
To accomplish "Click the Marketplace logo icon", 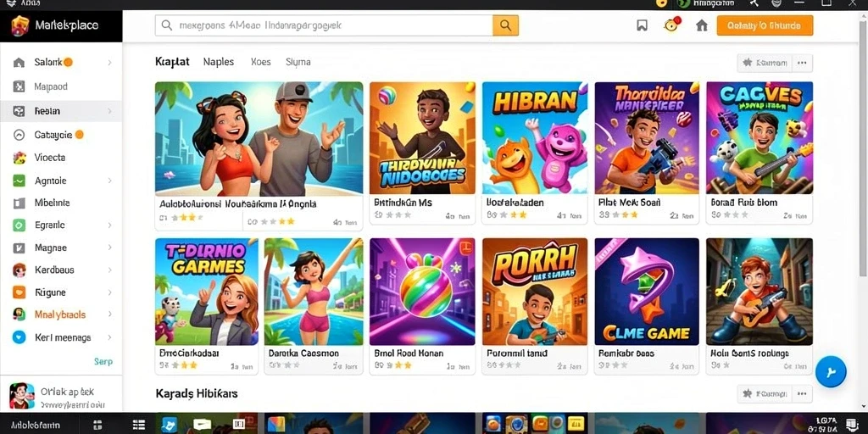I will 20,25.
